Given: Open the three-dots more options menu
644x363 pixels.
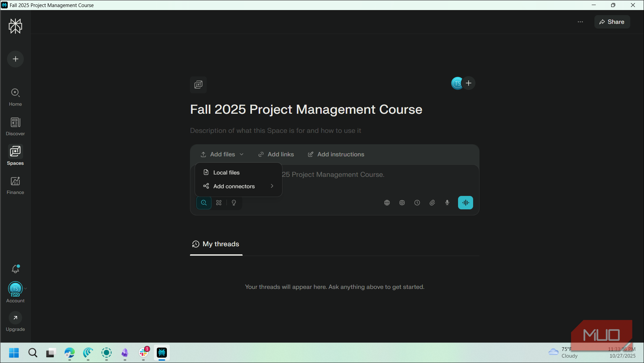Looking at the screenshot, I should pos(580,22).
